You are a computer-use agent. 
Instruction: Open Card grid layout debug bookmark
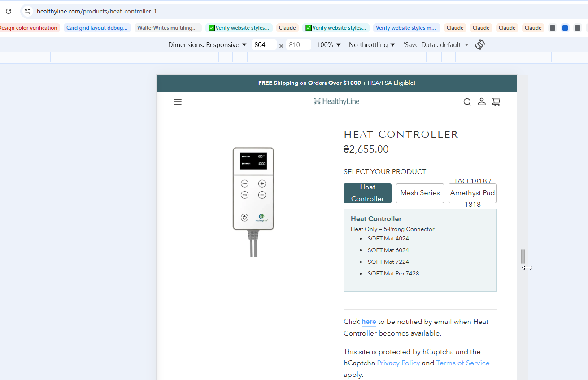[x=97, y=28]
